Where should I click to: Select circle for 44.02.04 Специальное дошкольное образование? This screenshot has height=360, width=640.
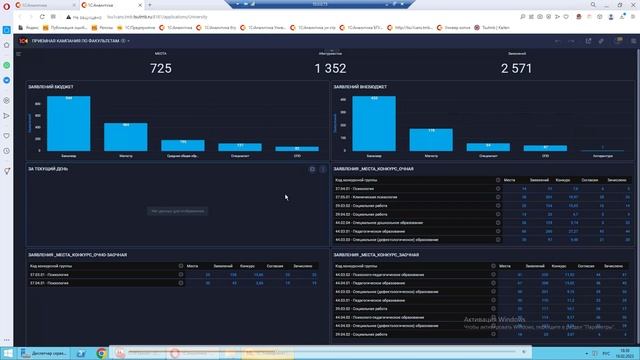coord(498,223)
